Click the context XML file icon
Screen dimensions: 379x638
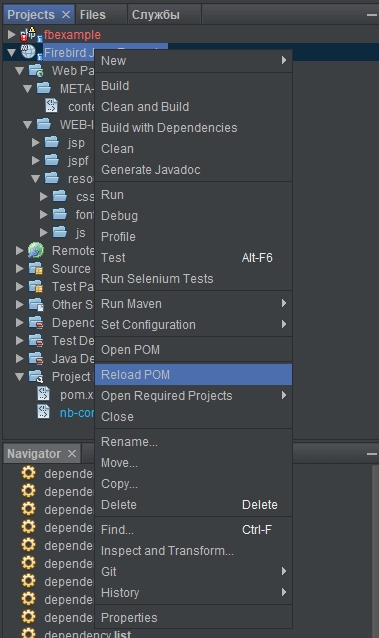pyautogui.click(x=51, y=106)
